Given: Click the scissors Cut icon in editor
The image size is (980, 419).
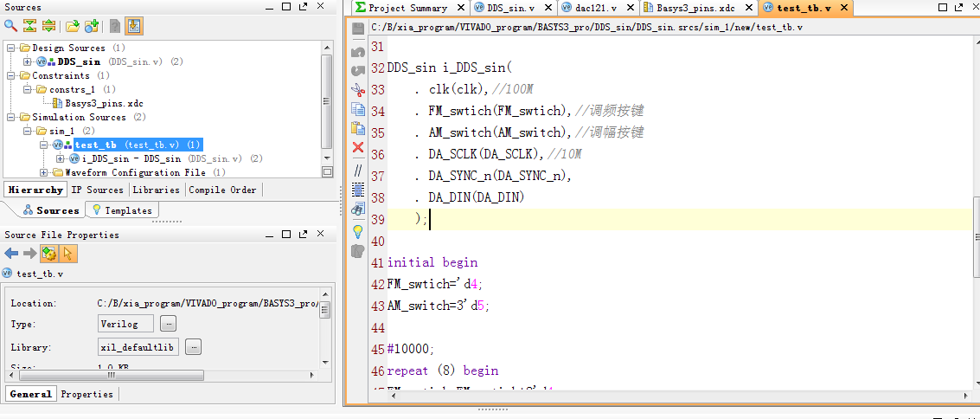Looking at the screenshot, I should [x=358, y=90].
